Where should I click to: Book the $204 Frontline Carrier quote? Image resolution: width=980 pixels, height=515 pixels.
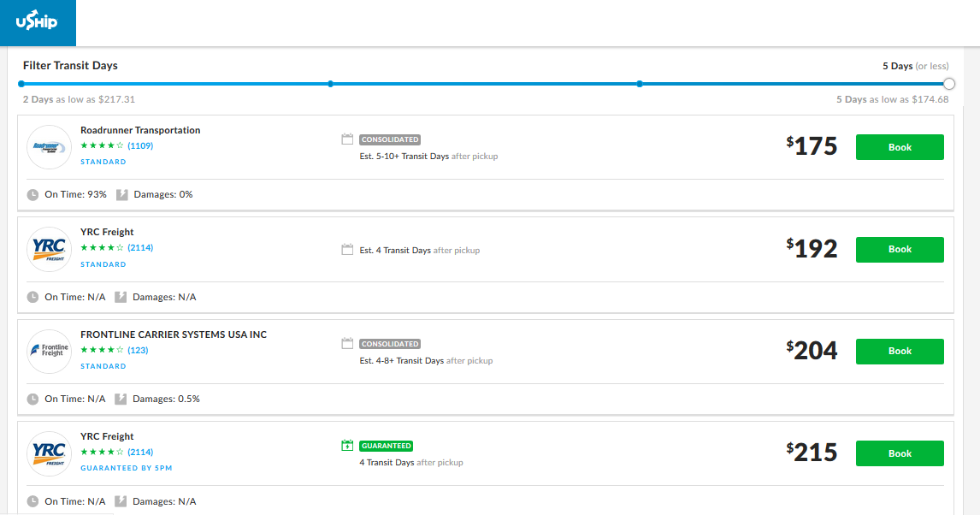pos(899,351)
